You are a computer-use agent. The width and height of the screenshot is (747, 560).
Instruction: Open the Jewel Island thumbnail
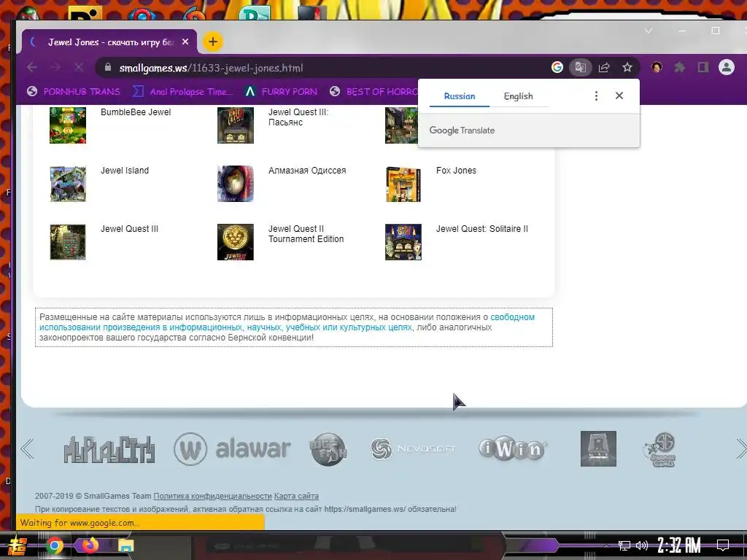click(68, 184)
